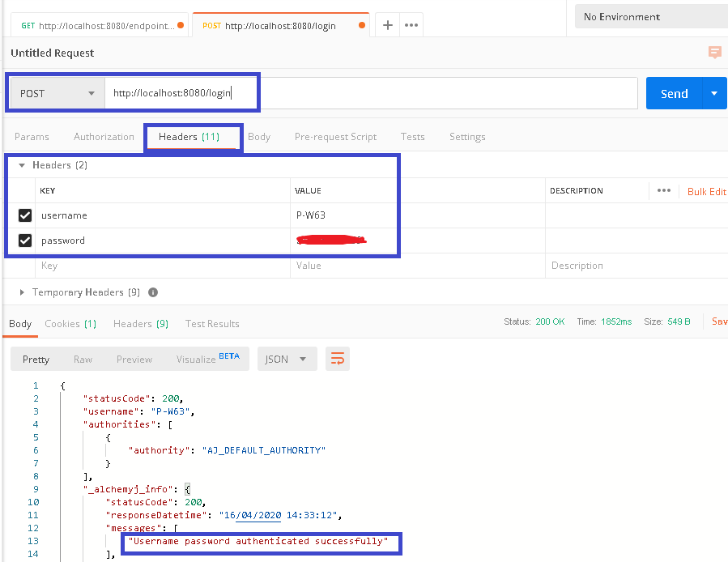
Task: Click the 549 B response size value
Action: pos(679,321)
